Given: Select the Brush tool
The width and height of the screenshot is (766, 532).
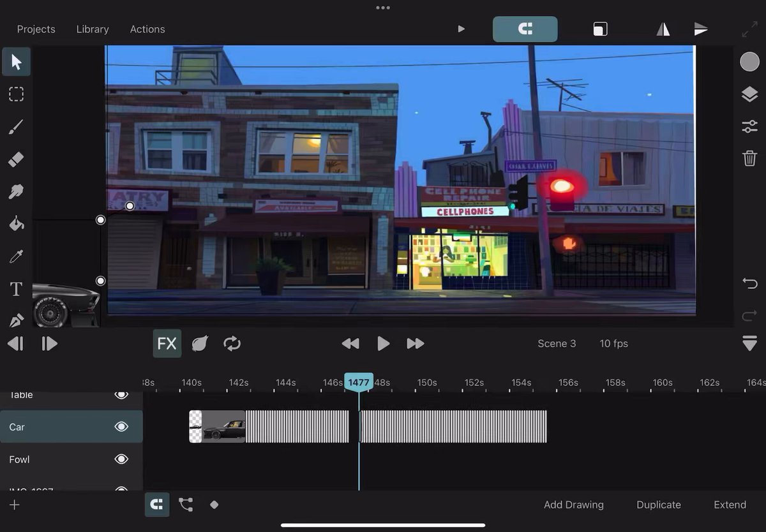Looking at the screenshot, I should click(x=16, y=127).
